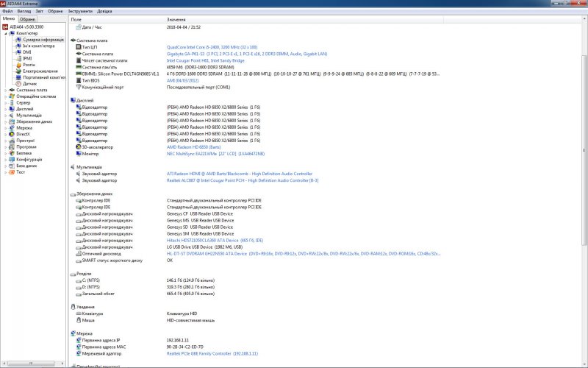Click the Мережа network icon in sidebar
This screenshot has width=588, height=368.
coord(12,128)
